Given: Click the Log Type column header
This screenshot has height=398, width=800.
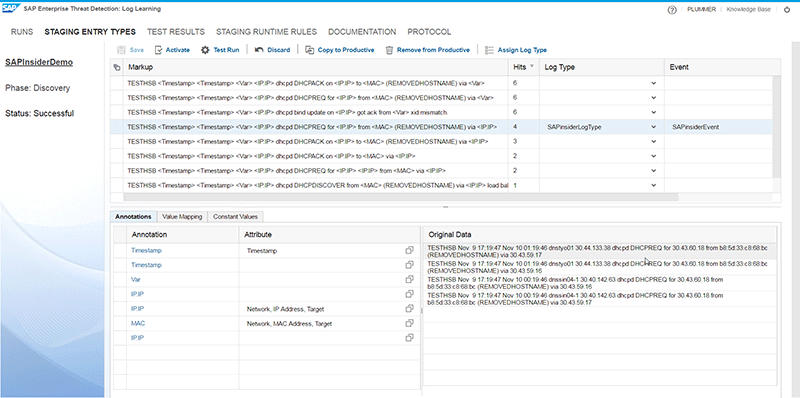Looking at the screenshot, I should [602, 67].
